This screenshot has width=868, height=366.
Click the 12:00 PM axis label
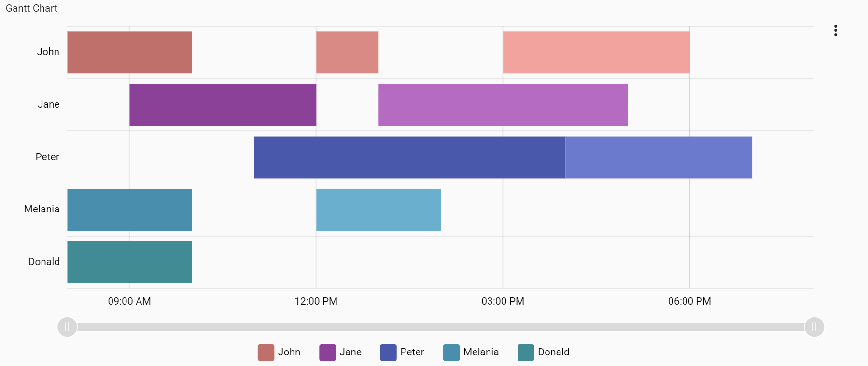[316, 301]
